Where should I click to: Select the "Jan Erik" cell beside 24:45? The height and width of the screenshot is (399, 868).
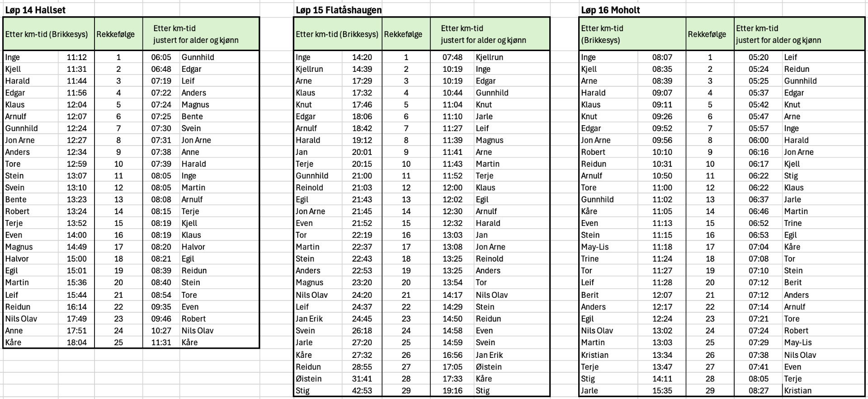309,319
